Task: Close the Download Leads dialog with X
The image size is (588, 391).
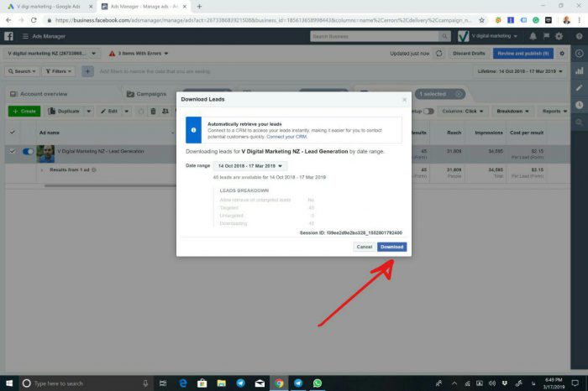Action: coord(404,99)
